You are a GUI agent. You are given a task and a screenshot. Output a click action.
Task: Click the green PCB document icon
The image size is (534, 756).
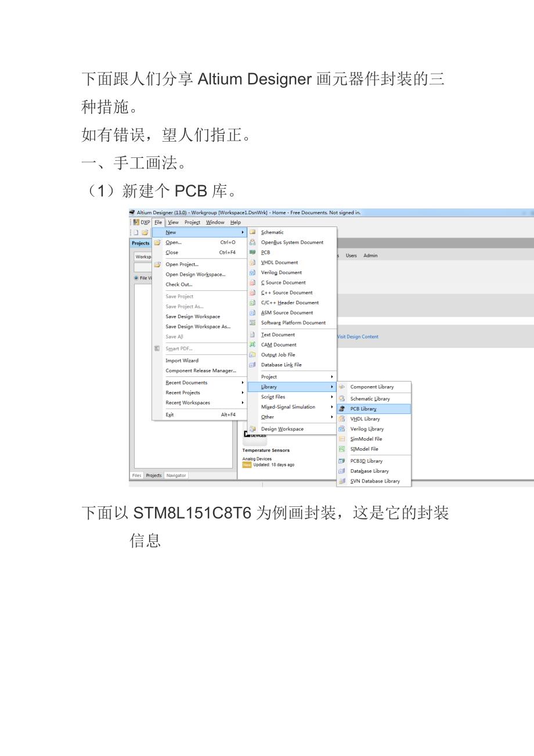pos(252,253)
